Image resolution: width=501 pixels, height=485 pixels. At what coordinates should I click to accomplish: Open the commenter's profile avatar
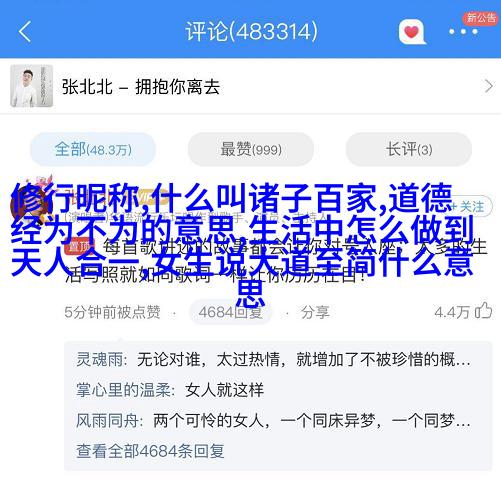tap(29, 204)
